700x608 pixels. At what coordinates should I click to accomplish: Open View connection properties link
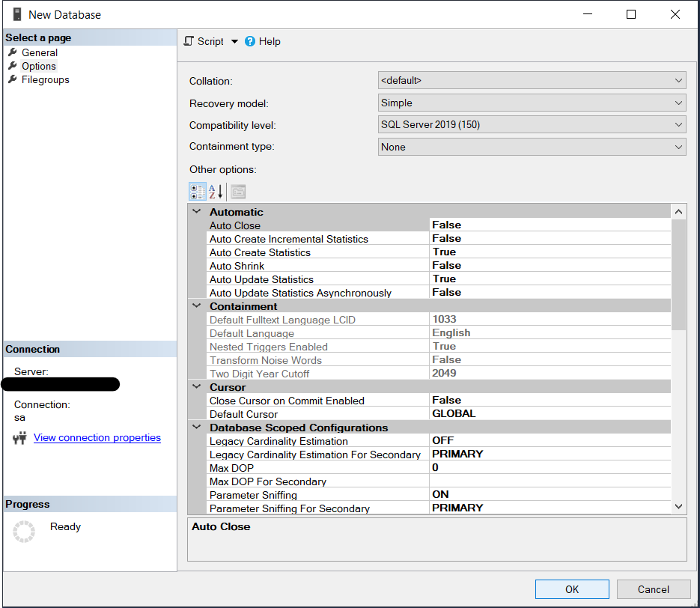(97, 437)
